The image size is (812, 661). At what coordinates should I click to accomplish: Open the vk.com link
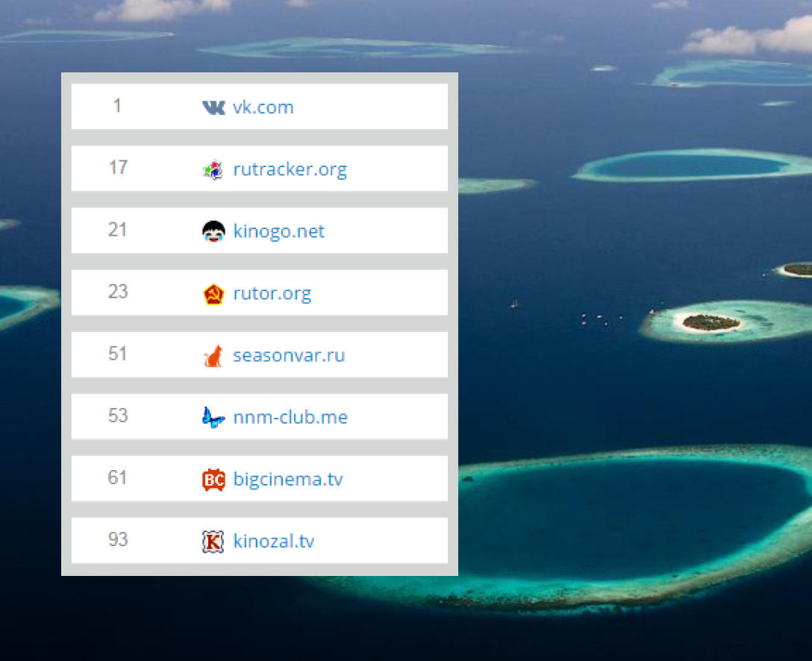263,107
